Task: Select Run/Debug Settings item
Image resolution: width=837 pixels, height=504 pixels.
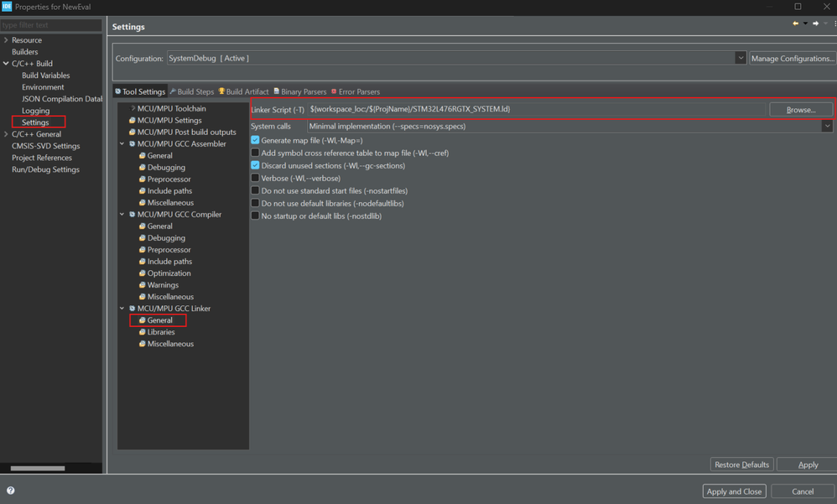Action: pyautogui.click(x=45, y=169)
